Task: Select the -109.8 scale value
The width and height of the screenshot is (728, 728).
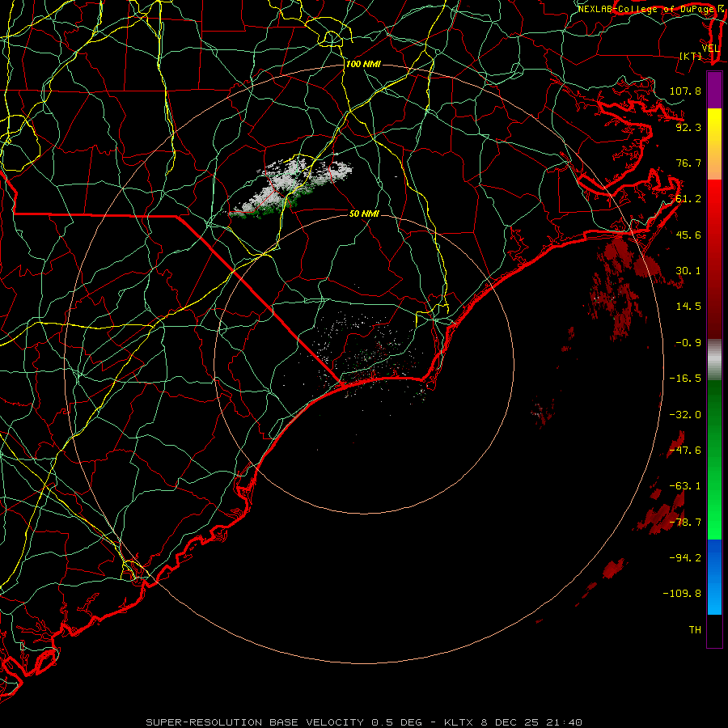Action: (682, 594)
